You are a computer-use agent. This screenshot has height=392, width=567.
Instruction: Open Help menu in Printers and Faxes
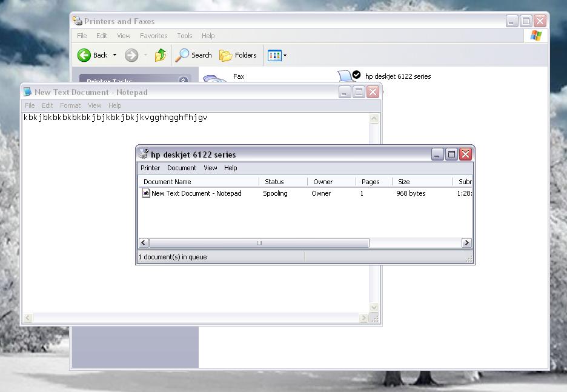(x=208, y=36)
